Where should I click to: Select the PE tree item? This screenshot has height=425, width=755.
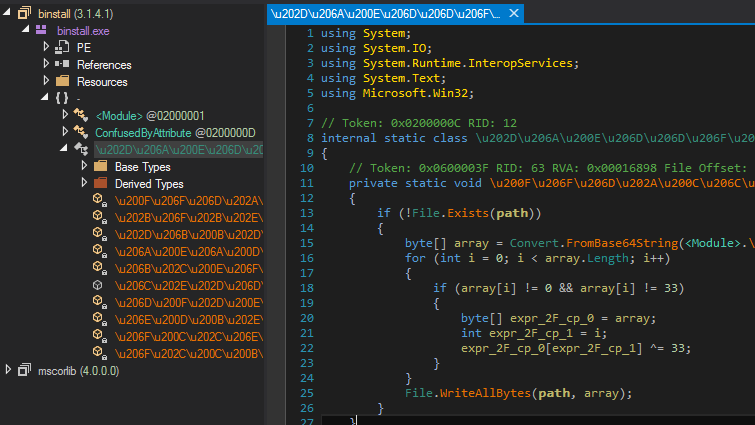click(x=84, y=48)
